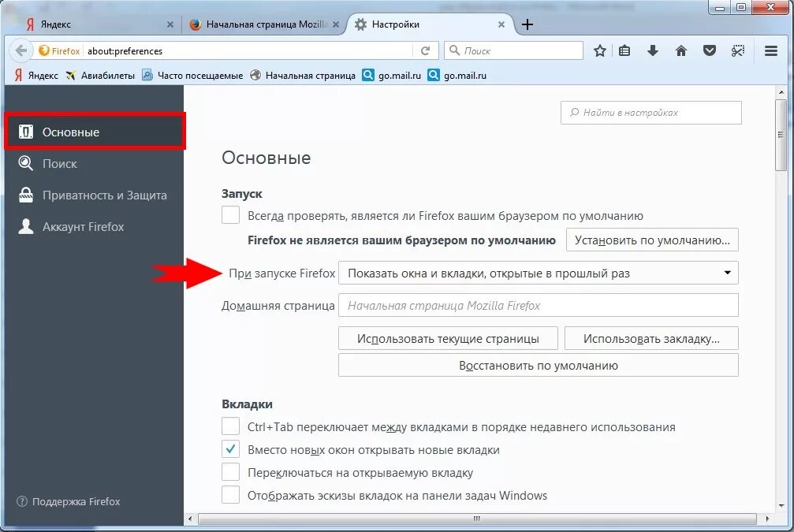The image size is (794, 532).
Task: Toggle taskbar tab previews checkbox
Action: point(230,494)
